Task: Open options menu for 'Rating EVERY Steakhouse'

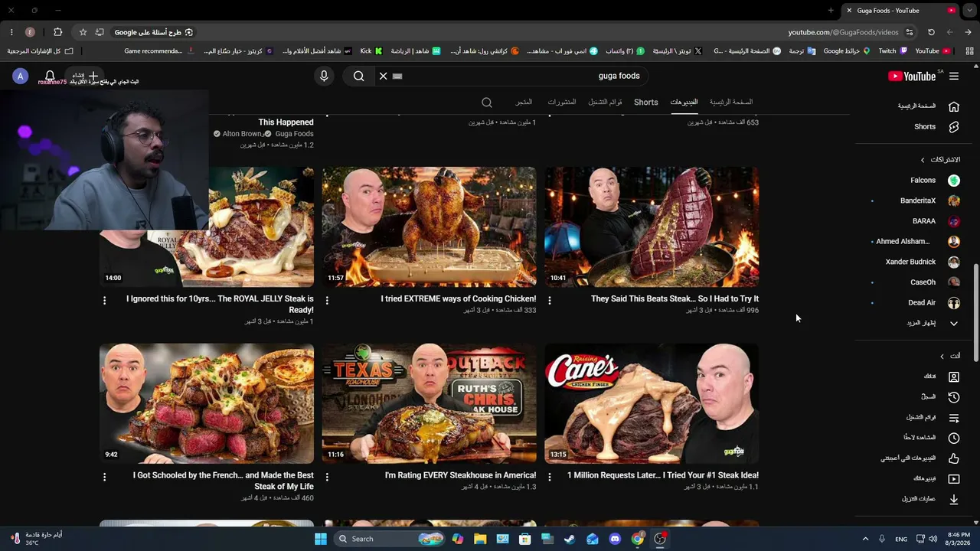Action: [327, 477]
